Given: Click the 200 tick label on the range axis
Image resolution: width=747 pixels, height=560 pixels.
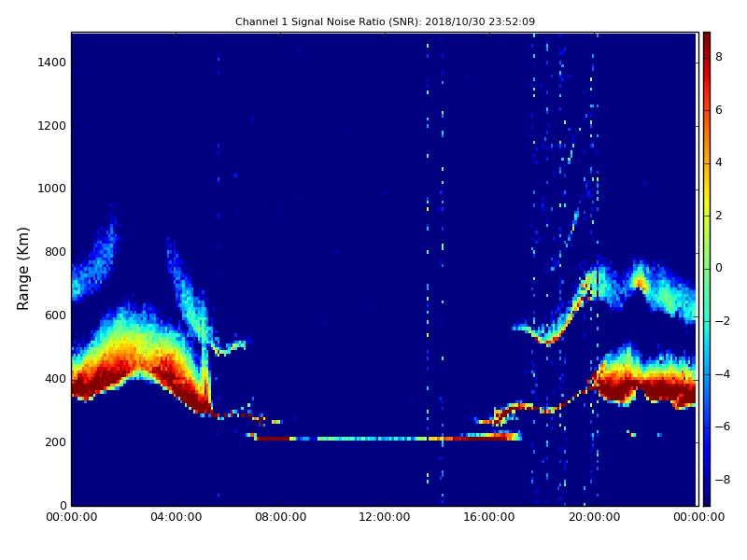Looking at the screenshot, I should 55,441.
